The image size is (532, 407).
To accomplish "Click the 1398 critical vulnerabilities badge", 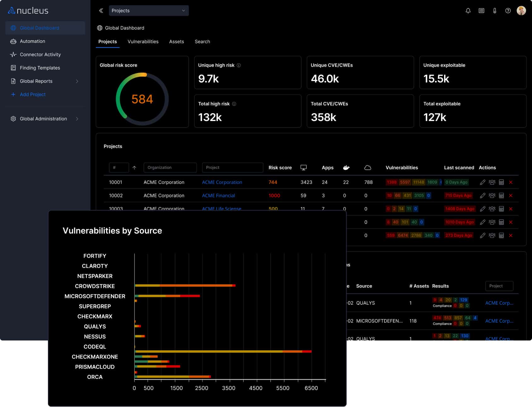I will pyautogui.click(x=391, y=182).
